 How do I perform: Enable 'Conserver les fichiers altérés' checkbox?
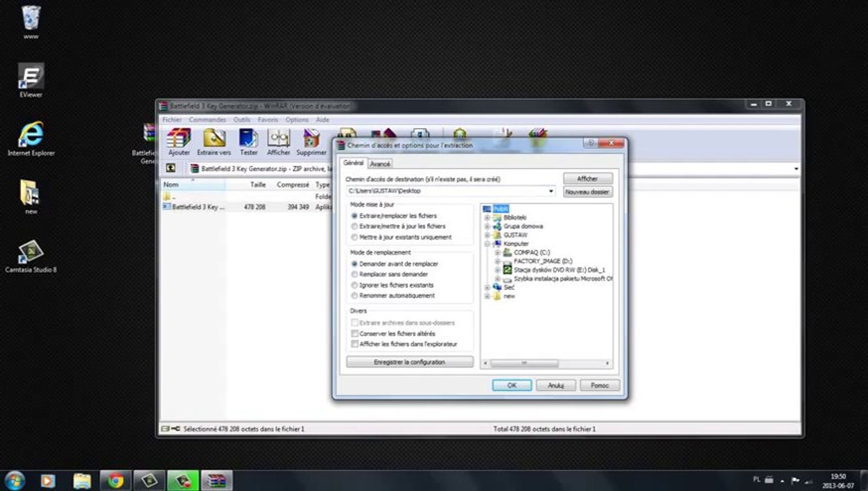[354, 333]
